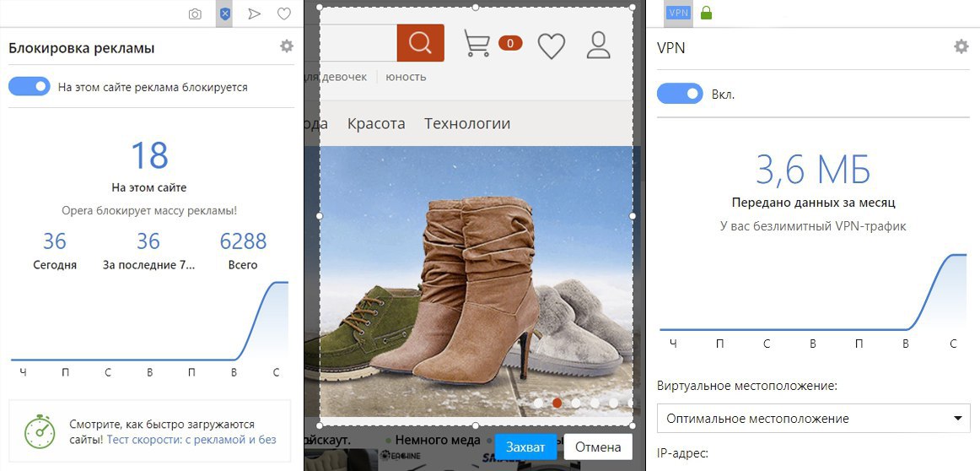Click the 6288 total blocked ads count
Image resolution: width=980 pixels, height=471 pixels.
[243, 241]
